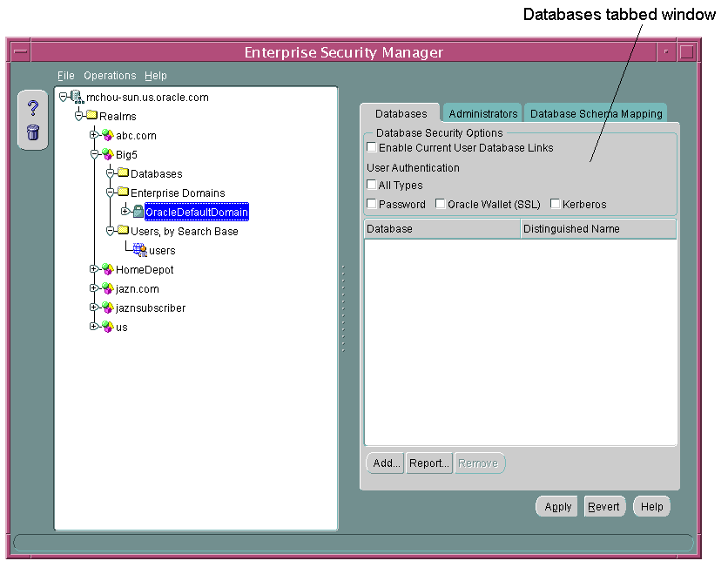This screenshot has height=561, width=728.
Task: Enable Current User Database Links checkbox
Action: pyautogui.click(x=372, y=148)
